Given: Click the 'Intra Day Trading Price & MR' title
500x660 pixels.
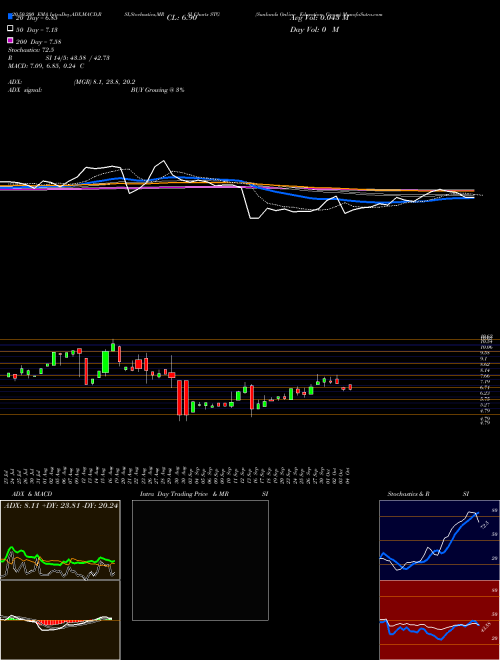Looking at the screenshot, I should tap(184, 494).
